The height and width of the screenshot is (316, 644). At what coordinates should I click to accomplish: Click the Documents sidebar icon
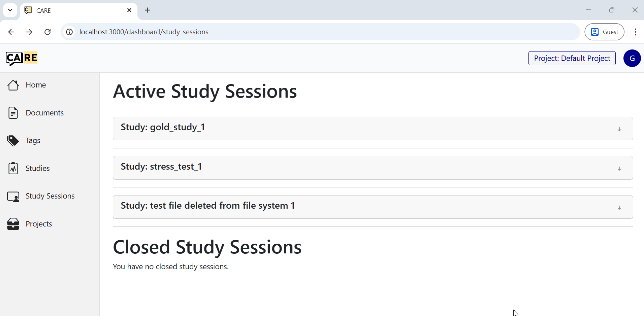[x=13, y=113]
